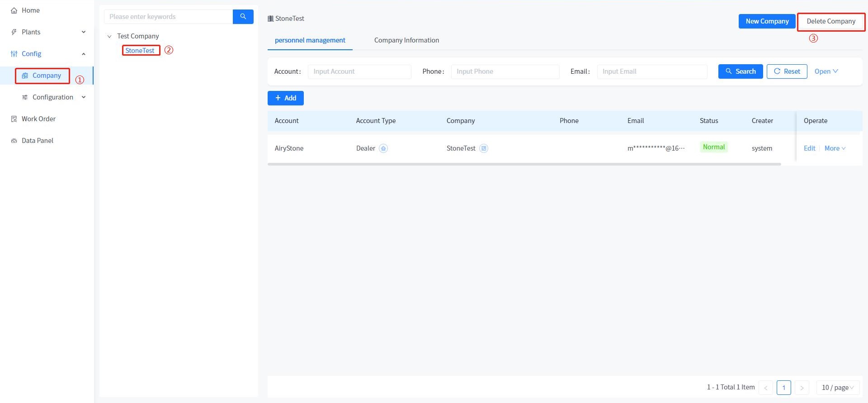Open the 10 / page size dropdown
868x403 pixels.
837,388
